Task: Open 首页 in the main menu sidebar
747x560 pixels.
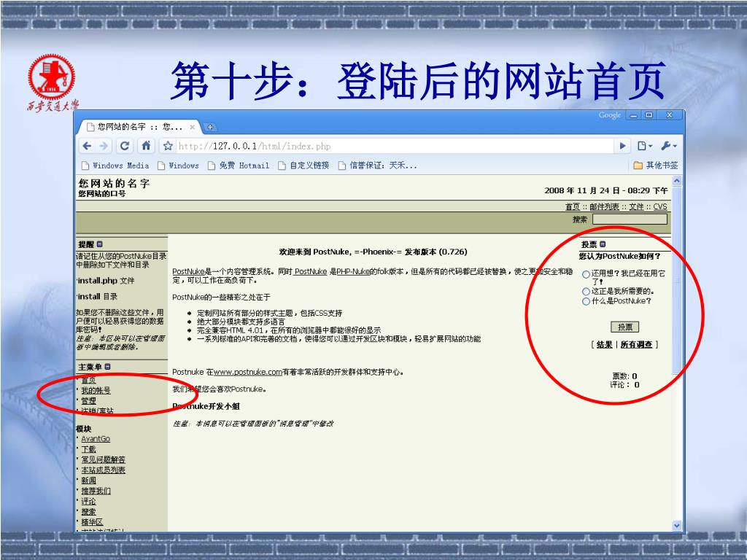Action: [x=88, y=380]
